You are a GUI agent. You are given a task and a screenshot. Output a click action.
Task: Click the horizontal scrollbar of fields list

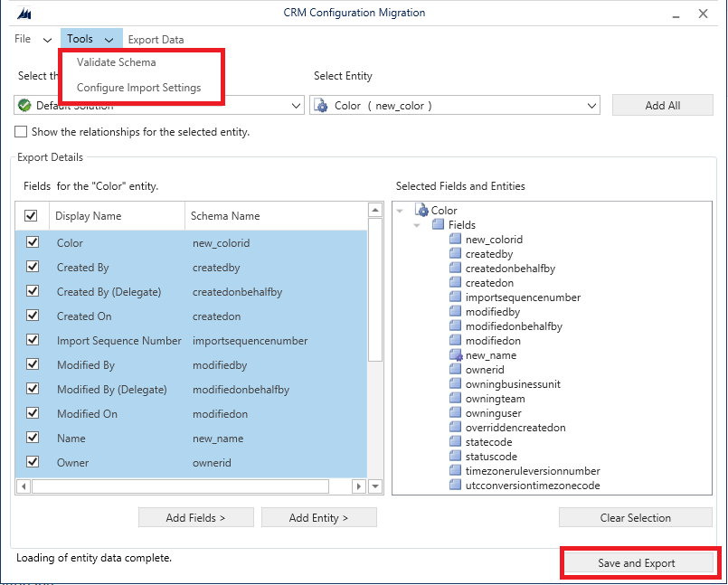click(181, 486)
